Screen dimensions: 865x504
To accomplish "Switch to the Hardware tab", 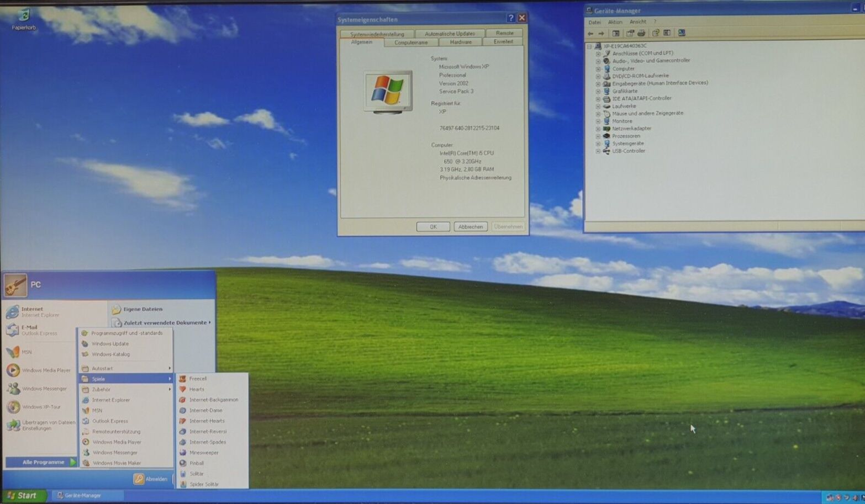I will coord(461,42).
